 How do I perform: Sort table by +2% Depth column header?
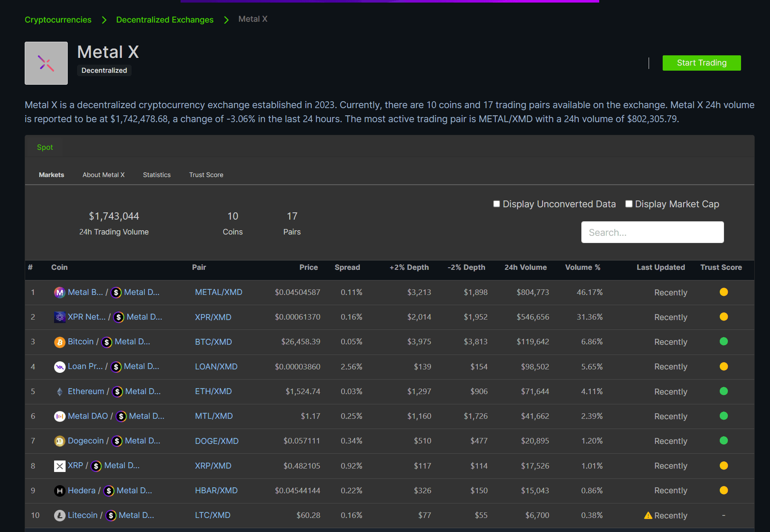click(409, 267)
